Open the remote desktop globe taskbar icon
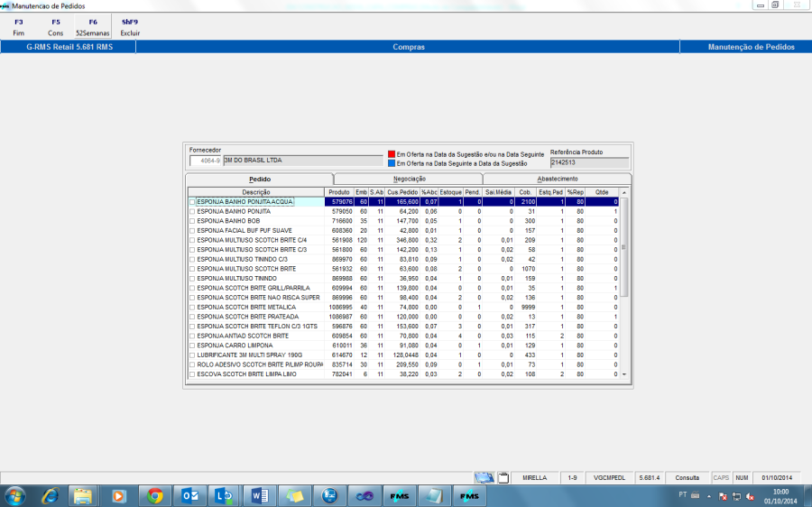 329,496
